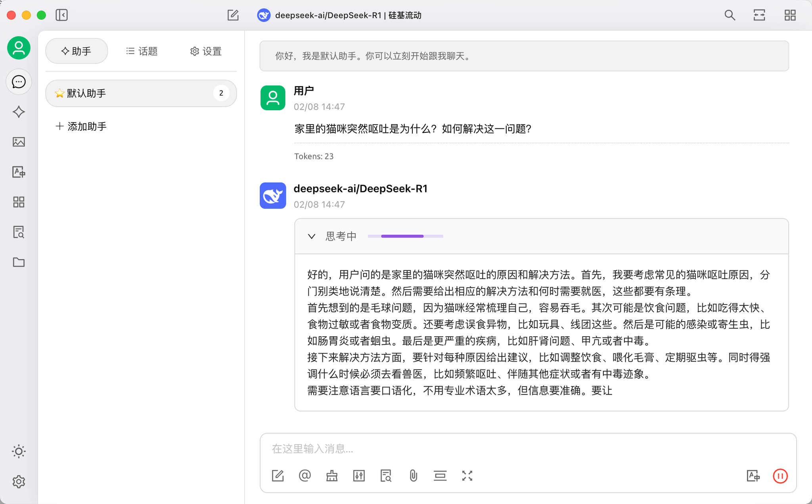Switch to the 设置 tab
Image resolution: width=812 pixels, height=504 pixels.
click(x=206, y=51)
